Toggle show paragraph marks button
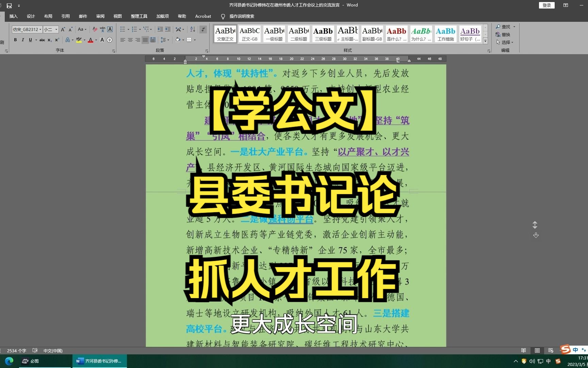588x368 pixels. 203,29
